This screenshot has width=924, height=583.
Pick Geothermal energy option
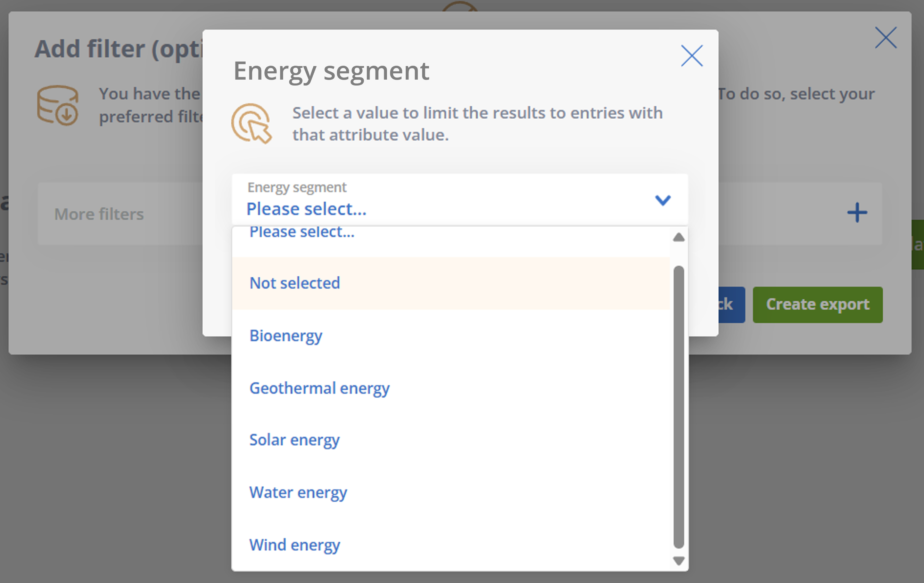[x=451, y=388]
